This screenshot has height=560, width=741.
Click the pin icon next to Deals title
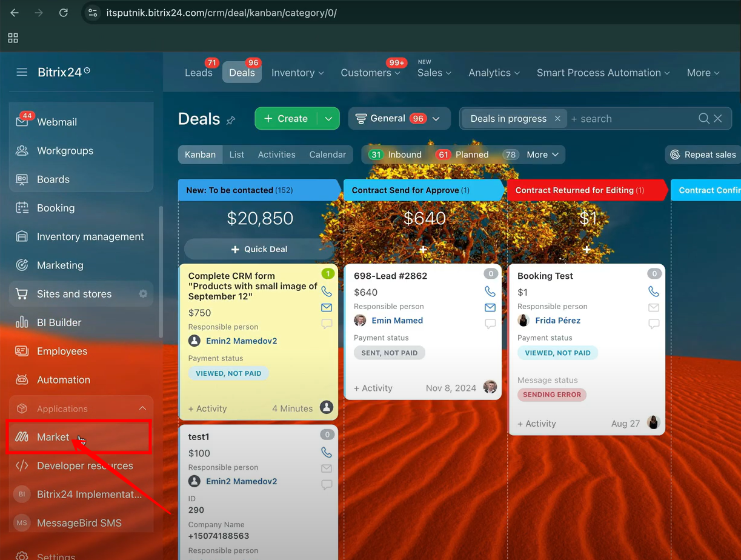pos(231,120)
